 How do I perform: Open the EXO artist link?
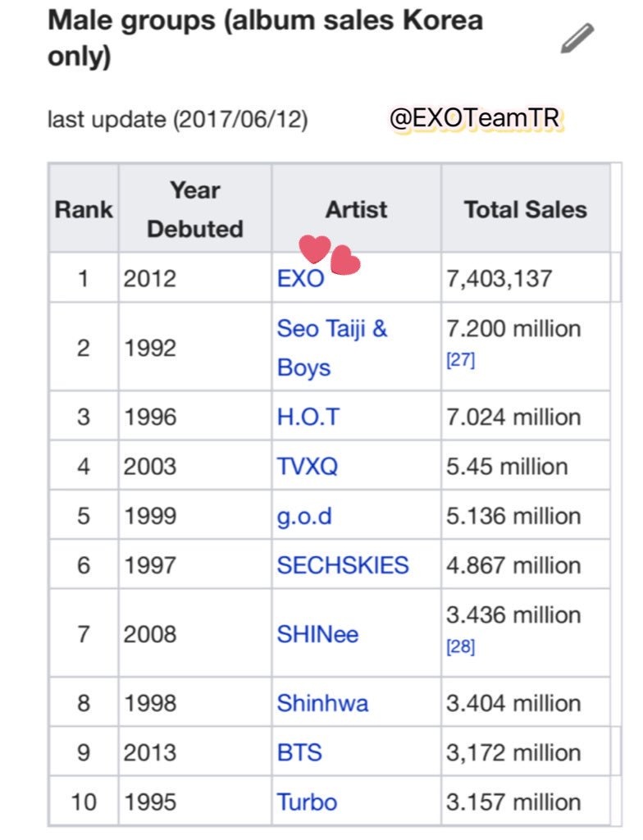pyautogui.click(x=300, y=278)
